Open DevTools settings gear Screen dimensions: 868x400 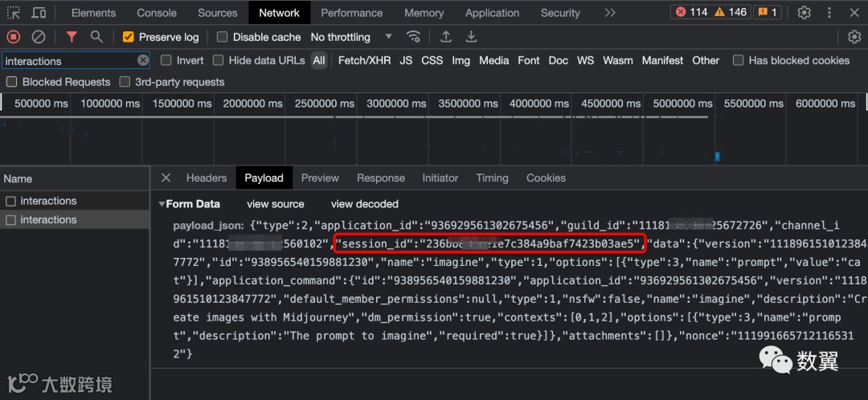click(804, 12)
